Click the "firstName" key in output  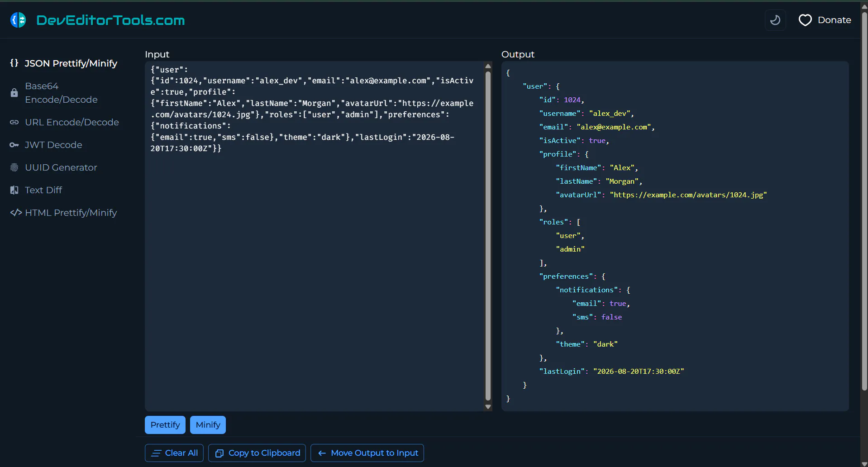(x=578, y=168)
